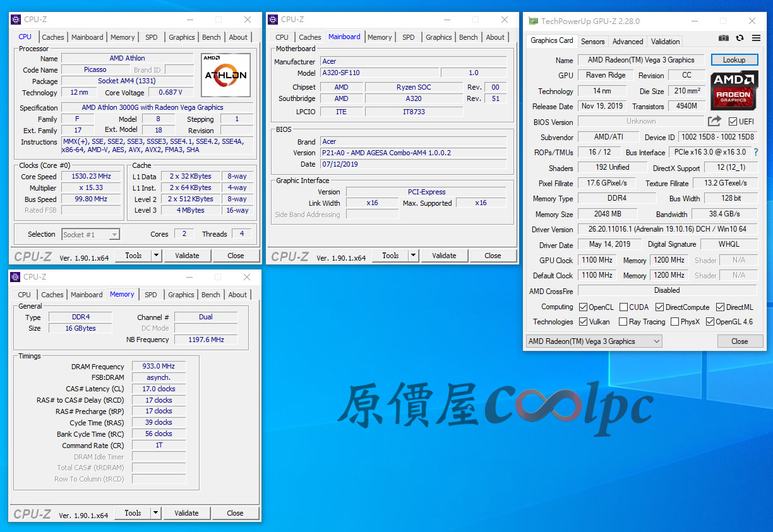773x532 pixels.
Task: Open the Validation tab in GPU-Z
Action: [x=666, y=42]
